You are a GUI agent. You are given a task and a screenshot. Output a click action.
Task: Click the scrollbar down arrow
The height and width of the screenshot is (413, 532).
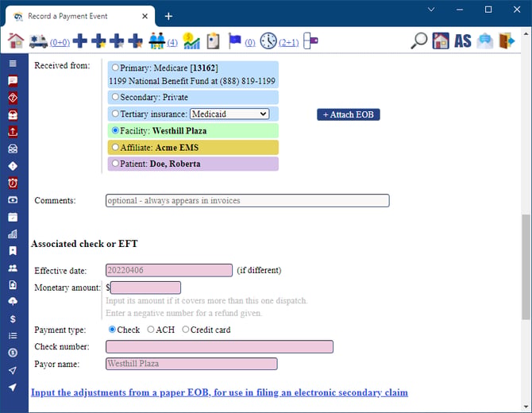pyautogui.click(x=526, y=406)
